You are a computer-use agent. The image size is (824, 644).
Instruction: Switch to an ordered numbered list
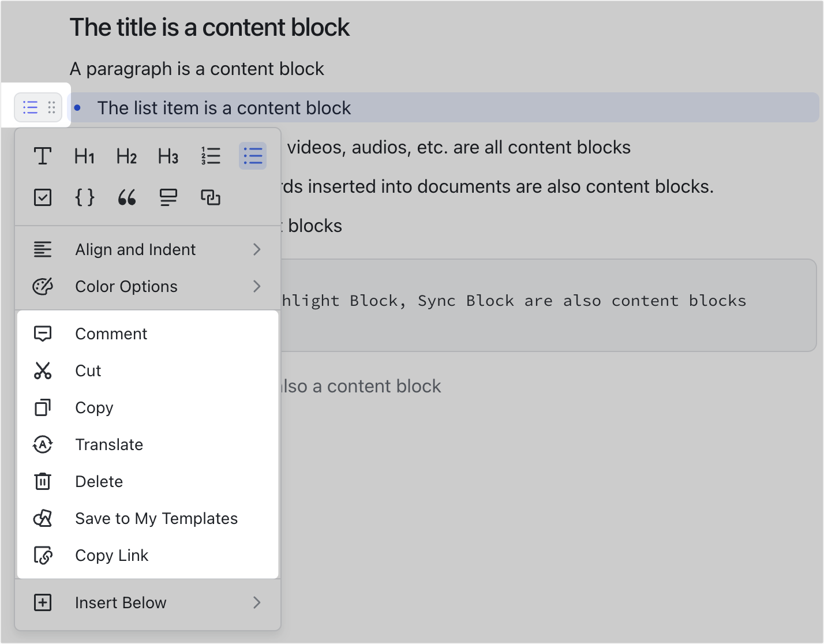point(211,155)
